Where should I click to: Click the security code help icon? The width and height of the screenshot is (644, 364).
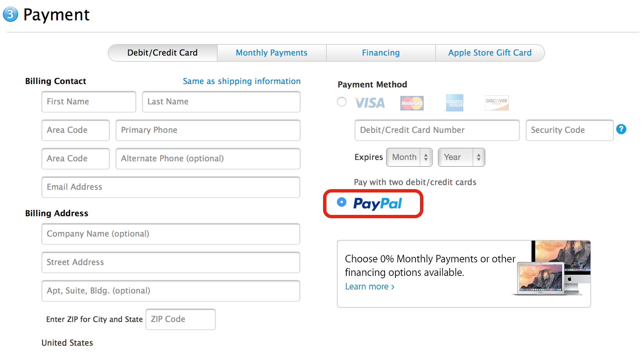pyautogui.click(x=621, y=129)
